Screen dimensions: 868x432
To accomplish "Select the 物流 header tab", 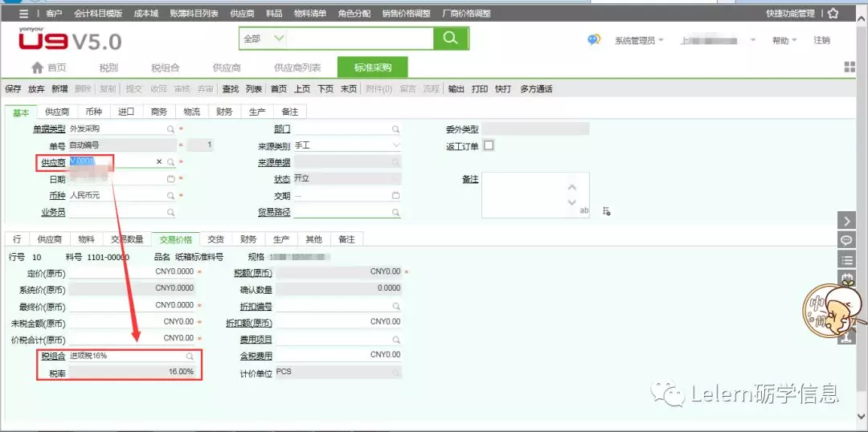I will [x=191, y=112].
